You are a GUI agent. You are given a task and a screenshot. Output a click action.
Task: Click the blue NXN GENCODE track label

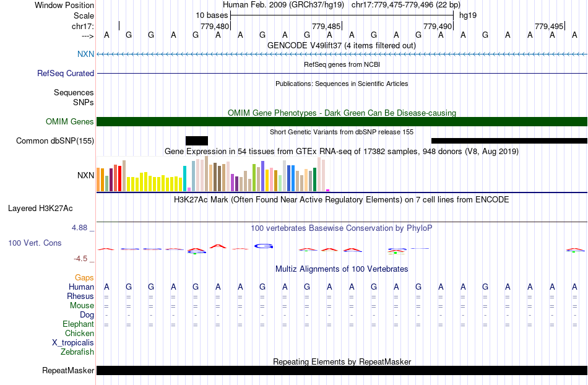click(x=85, y=54)
